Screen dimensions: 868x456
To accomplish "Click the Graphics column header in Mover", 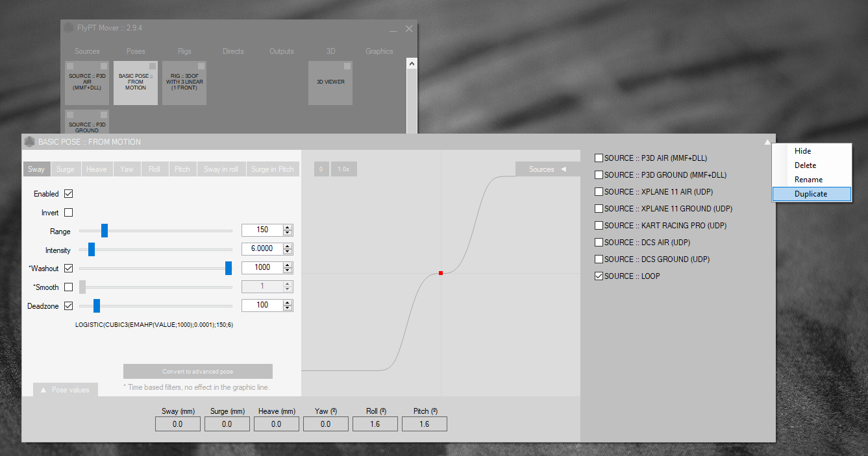I will click(379, 51).
